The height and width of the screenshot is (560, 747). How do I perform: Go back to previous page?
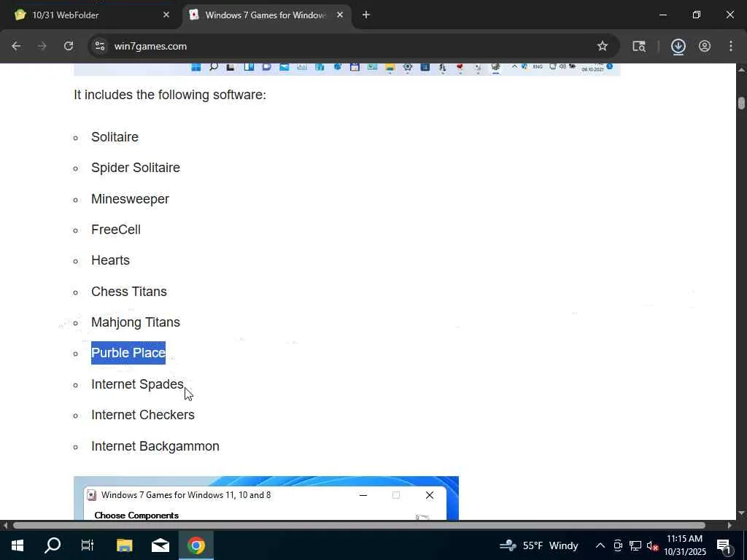coord(16,46)
